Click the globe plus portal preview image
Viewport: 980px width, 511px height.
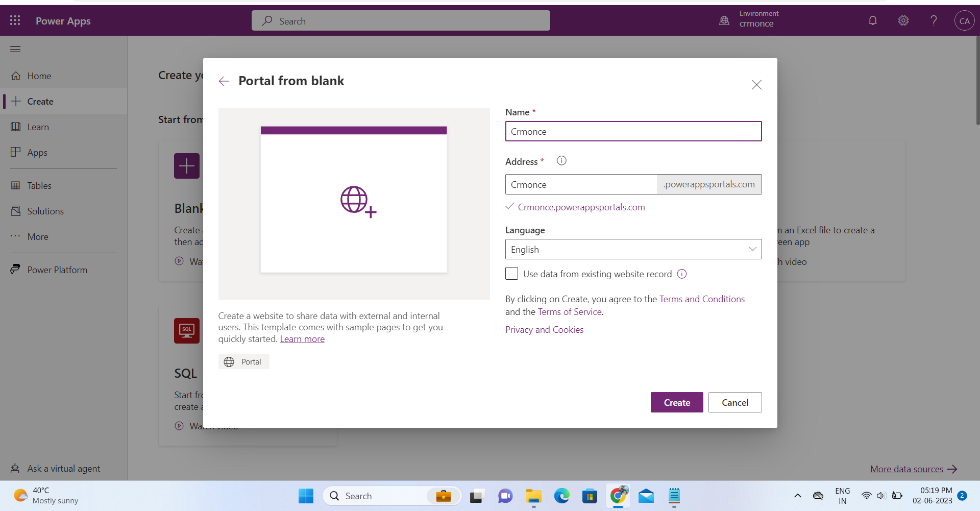(x=358, y=202)
